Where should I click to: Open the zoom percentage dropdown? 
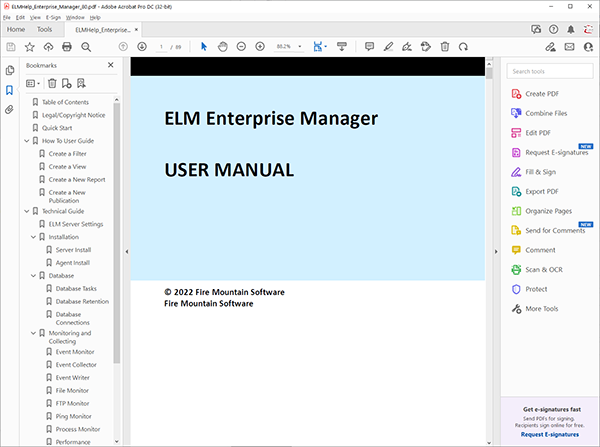tap(300, 46)
